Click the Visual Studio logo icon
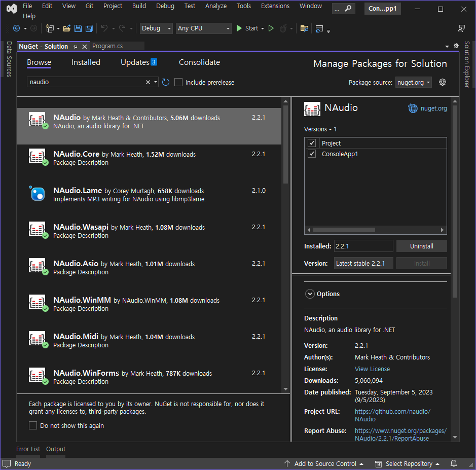Image resolution: width=476 pixels, height=470 pixels. (12, 9)
